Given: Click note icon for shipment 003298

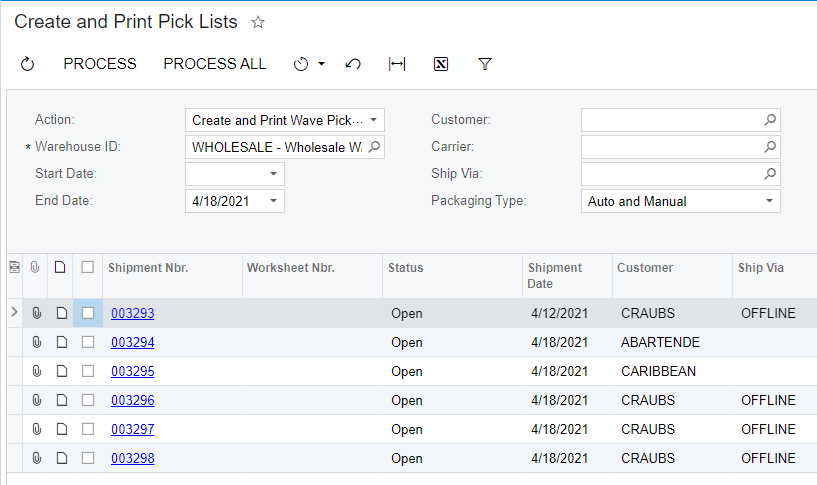Looking at the screenshot, I should coord(61,458).
